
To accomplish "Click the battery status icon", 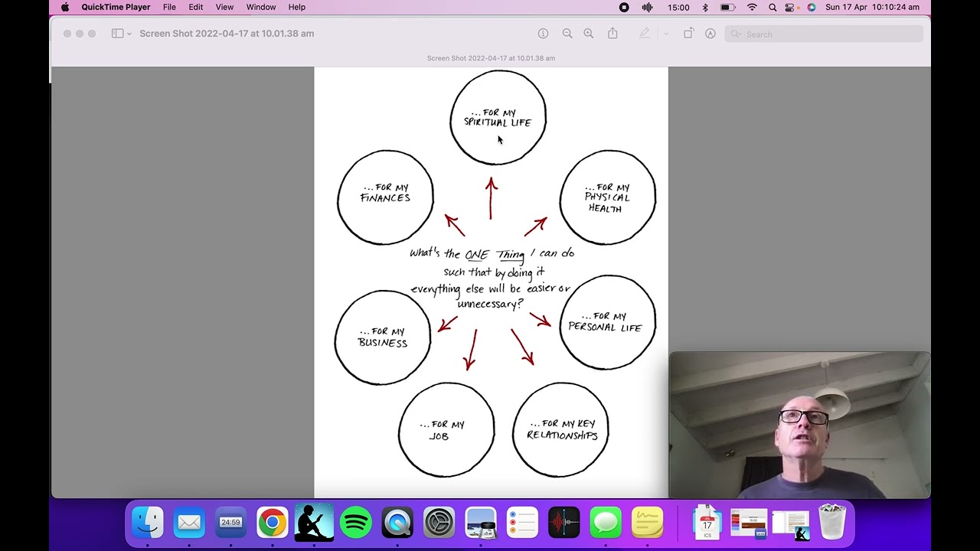I will [728, 7].
